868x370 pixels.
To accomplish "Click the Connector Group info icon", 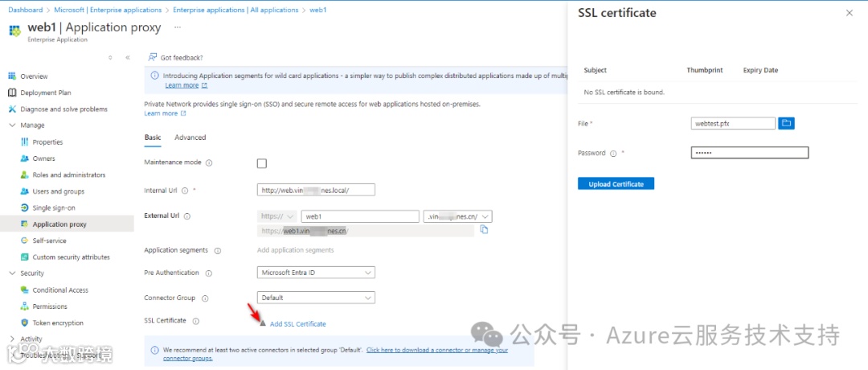I will point(205,298).
